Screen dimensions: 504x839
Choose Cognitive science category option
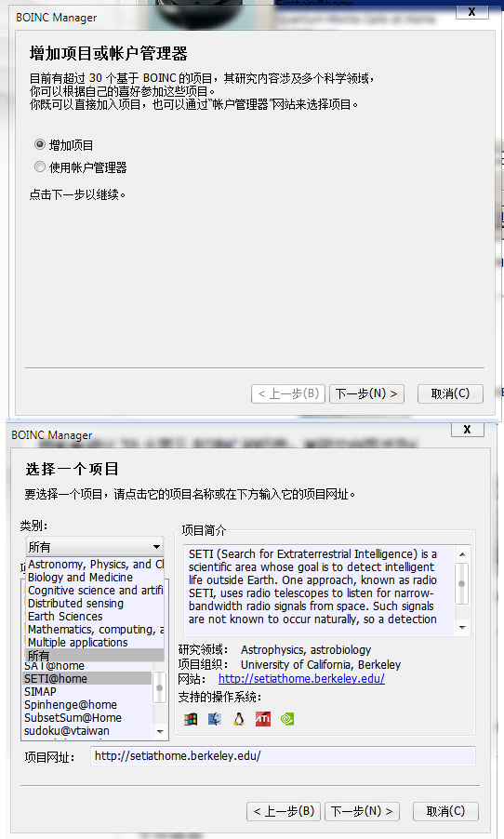click(95, 591)
